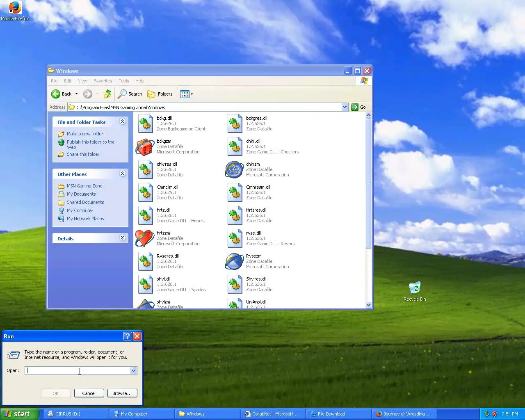Select the bckgres.dll file icon

235,124
